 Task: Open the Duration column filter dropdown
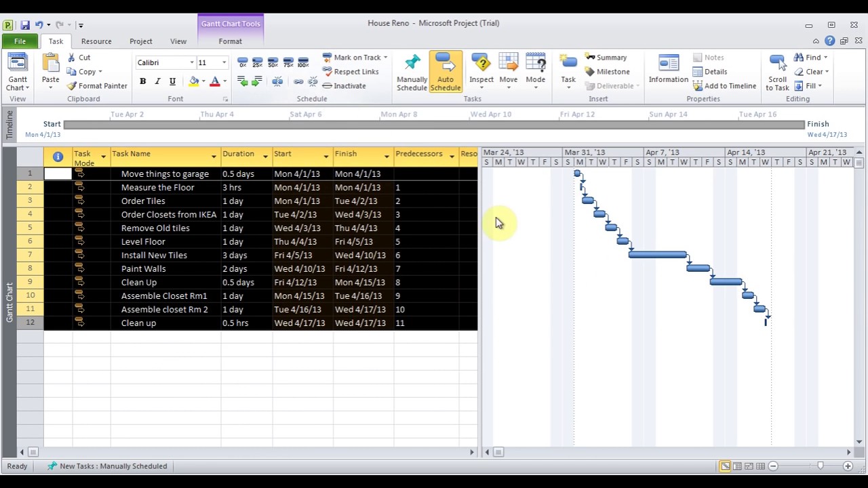click(265, 157)
